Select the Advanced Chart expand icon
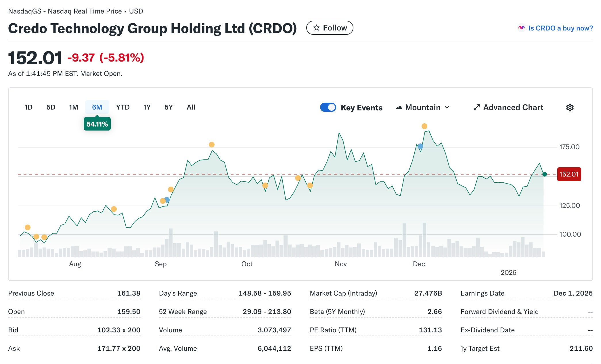This screenshot has width=601, height=364. (x=477, y=107)
